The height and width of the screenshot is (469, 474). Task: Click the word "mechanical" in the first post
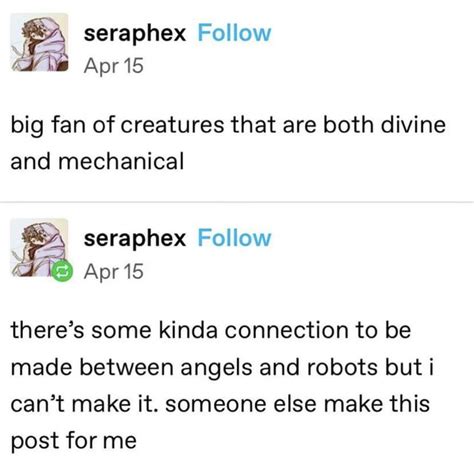[x=121, y=161]
